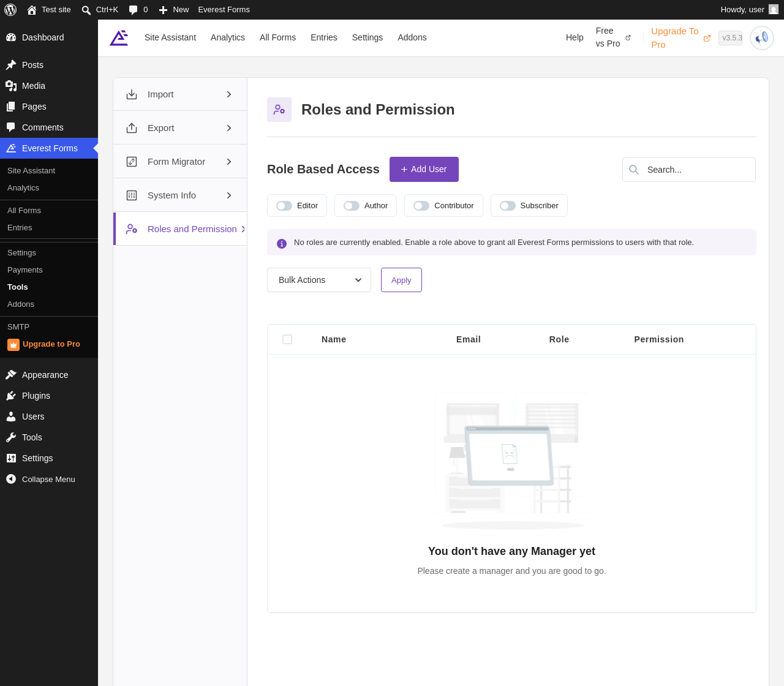This screenshot has height=686, width=784.
Task: Click the Plugins plug icon
Action: 11,396
